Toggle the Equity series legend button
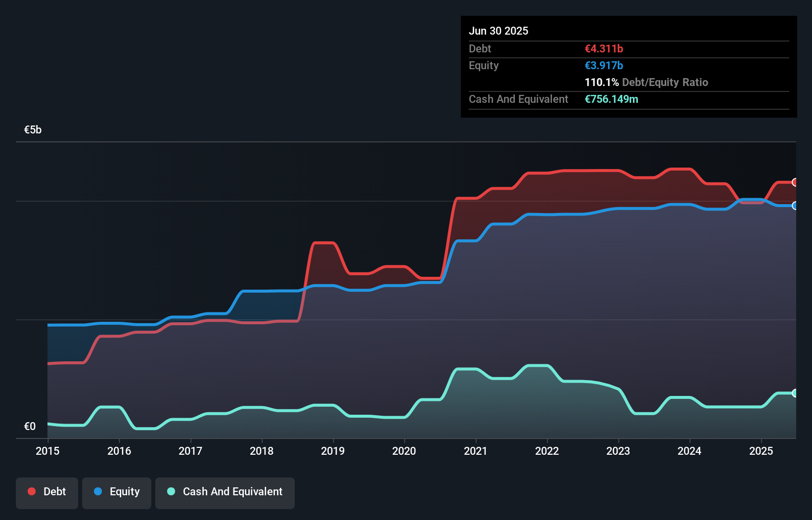The width and height of the screenshot is (812, 520). tap(117, 493)
